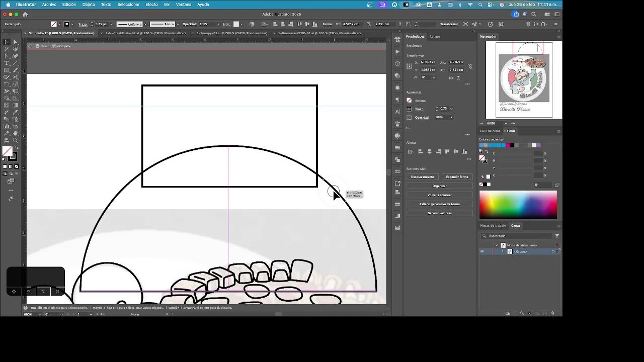
Task: Click the Volver a colorear button
Action: click(x=439, y=195)
